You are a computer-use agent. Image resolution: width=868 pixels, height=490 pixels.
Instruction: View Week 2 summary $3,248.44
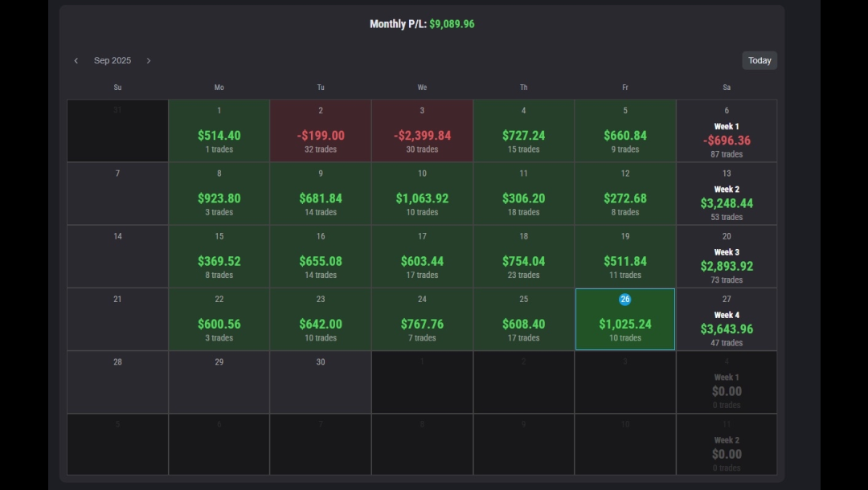[x=727, y=194]
